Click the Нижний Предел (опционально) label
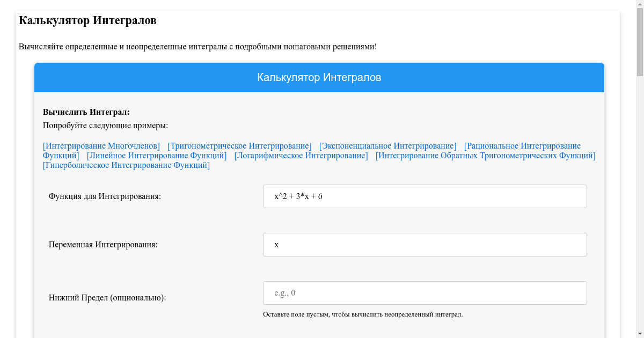Viewport: 644px width, 338px height. (x=107, y=297)
